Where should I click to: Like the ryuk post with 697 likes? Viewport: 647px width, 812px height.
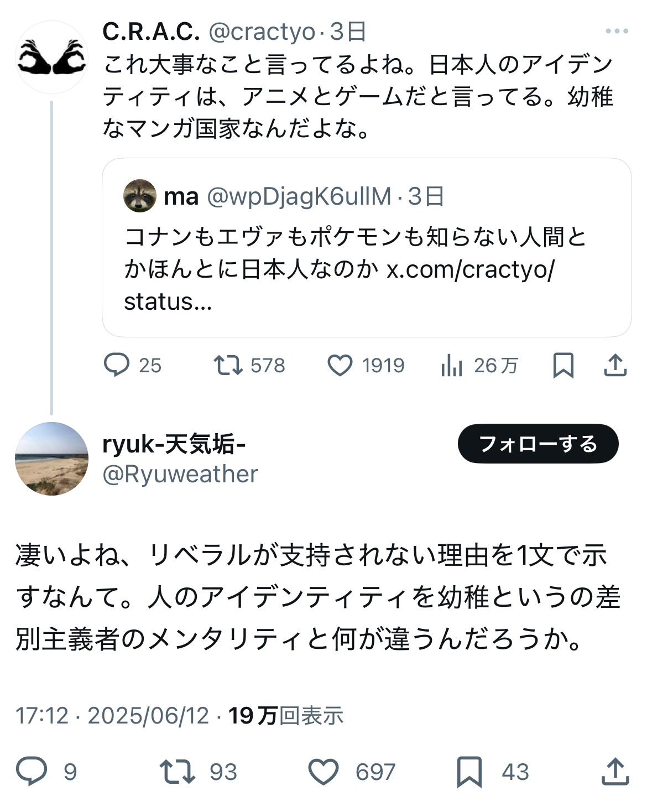pos(323,772)
